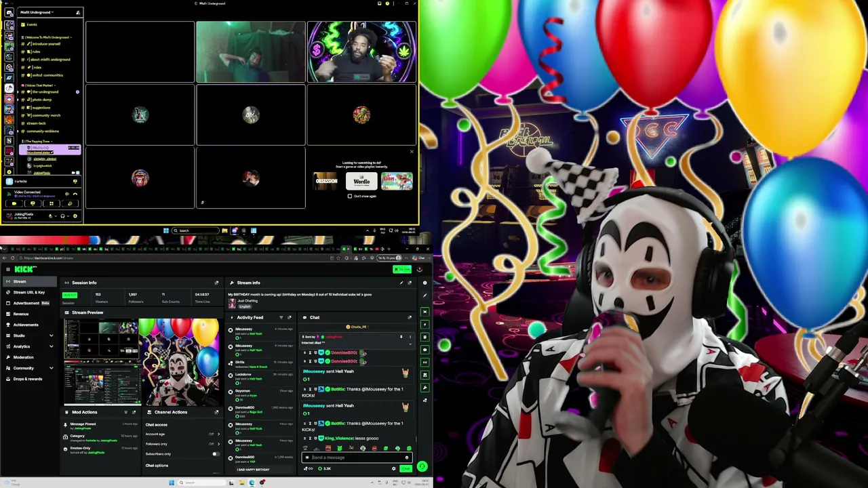Filter the Activity Feed

pyautogui.click(x=281, y=317)
